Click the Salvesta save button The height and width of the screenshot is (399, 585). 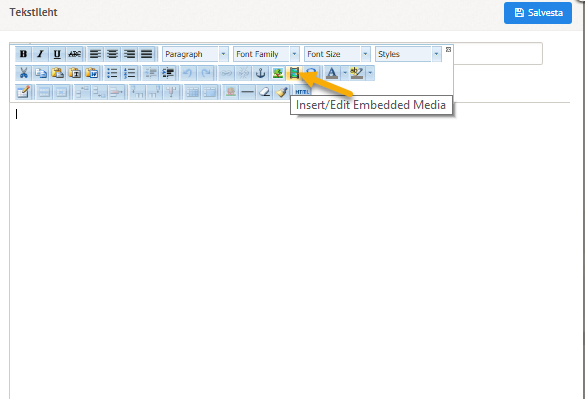(538, 13)
